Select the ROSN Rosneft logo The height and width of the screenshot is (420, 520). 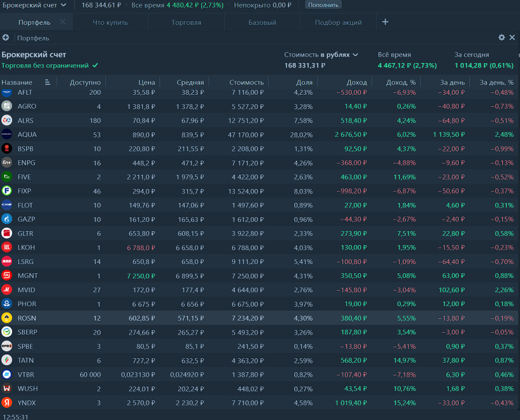point(6,318)
